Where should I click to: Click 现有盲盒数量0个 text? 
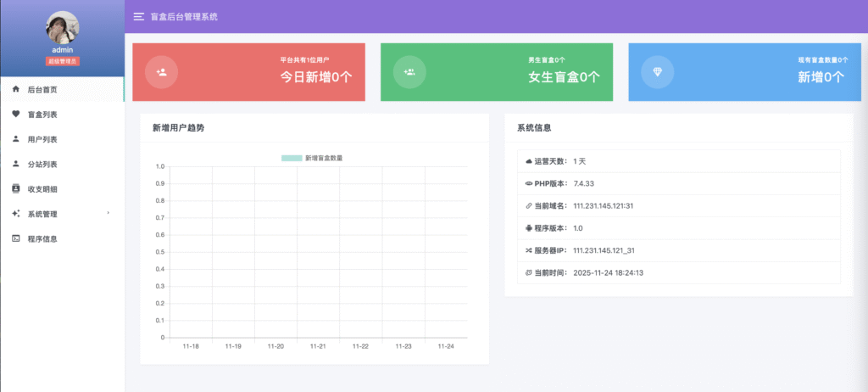[822, 59]
